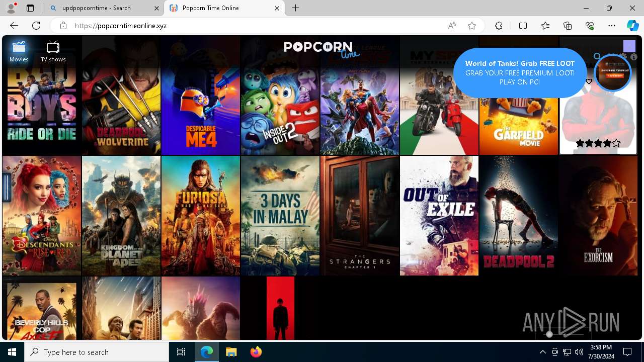This screenshot has height=362, width=644.
Task: Open Furiosa movie poster
Action: tap(201, 216)
